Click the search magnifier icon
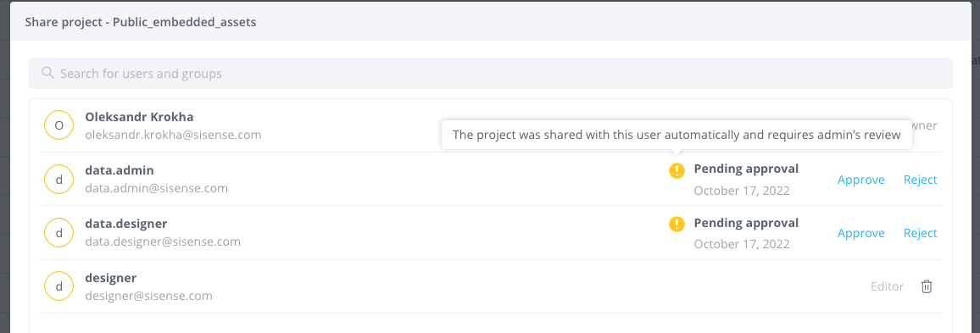This screenshot has width=980, height=333. point(47,73)
